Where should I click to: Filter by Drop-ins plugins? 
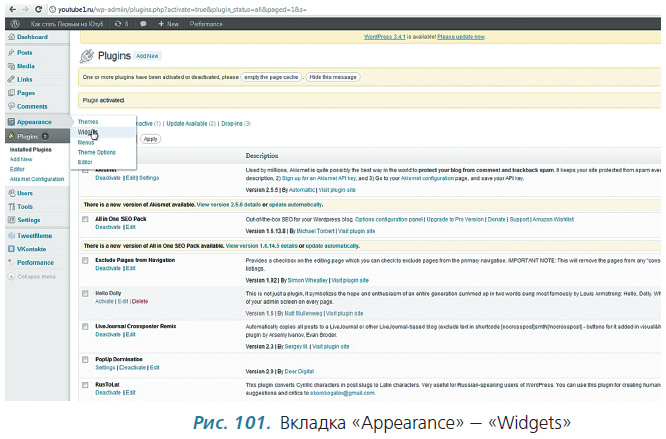pos(232,124)
